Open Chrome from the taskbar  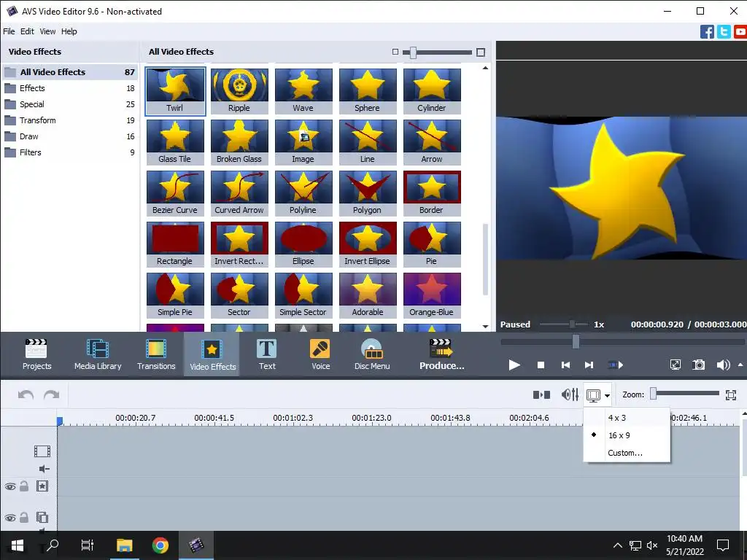pos(160,545)
